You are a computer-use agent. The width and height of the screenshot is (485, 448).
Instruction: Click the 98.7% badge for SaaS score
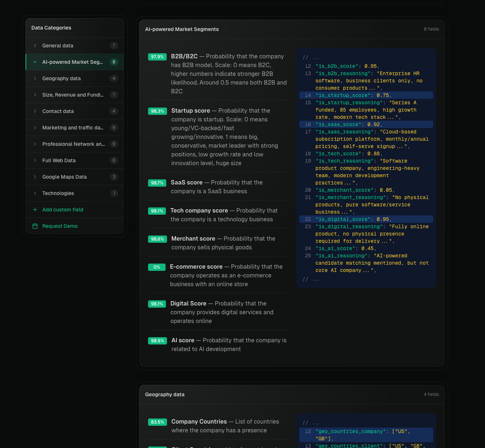[x=157, y=183]
